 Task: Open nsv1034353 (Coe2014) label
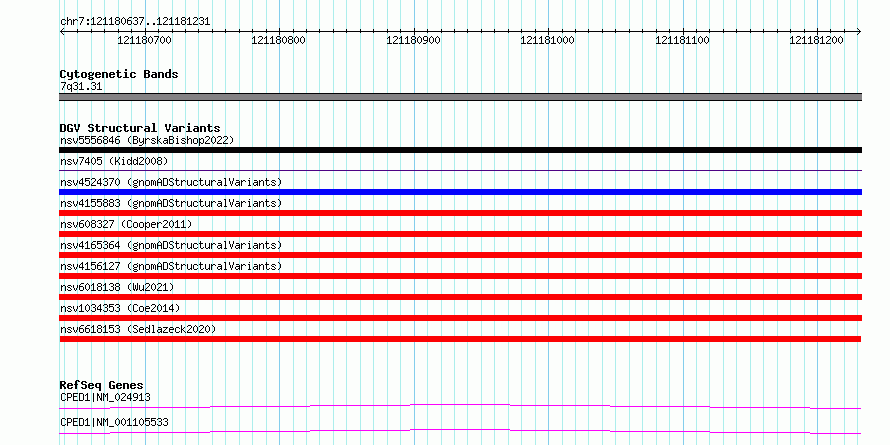(120, 308)
